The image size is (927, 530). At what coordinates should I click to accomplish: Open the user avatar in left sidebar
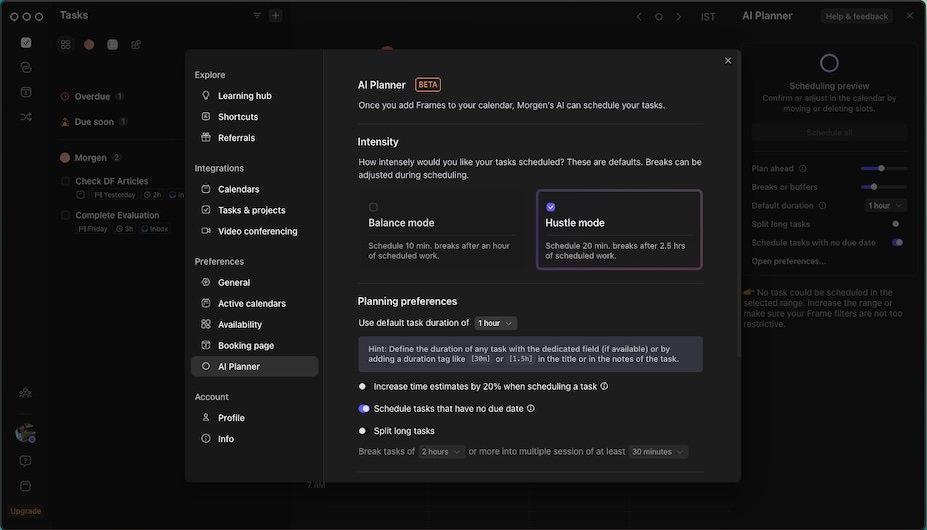click(x=25, y=433)
